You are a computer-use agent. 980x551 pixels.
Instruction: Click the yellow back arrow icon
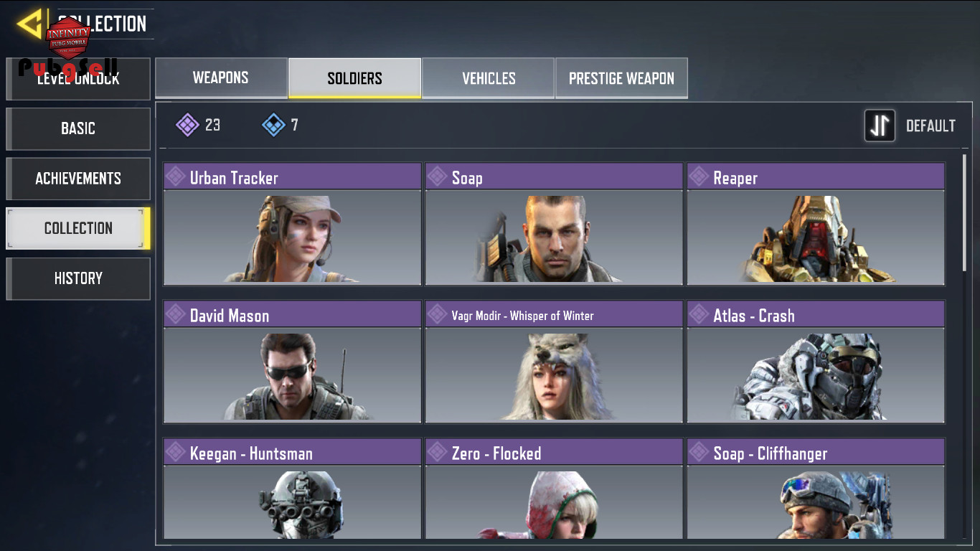30,25
